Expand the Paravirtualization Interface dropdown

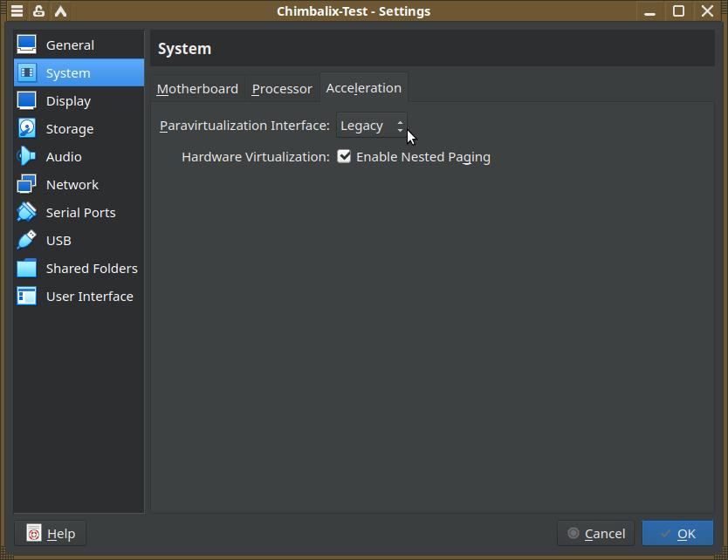click(x=372, y=126)
